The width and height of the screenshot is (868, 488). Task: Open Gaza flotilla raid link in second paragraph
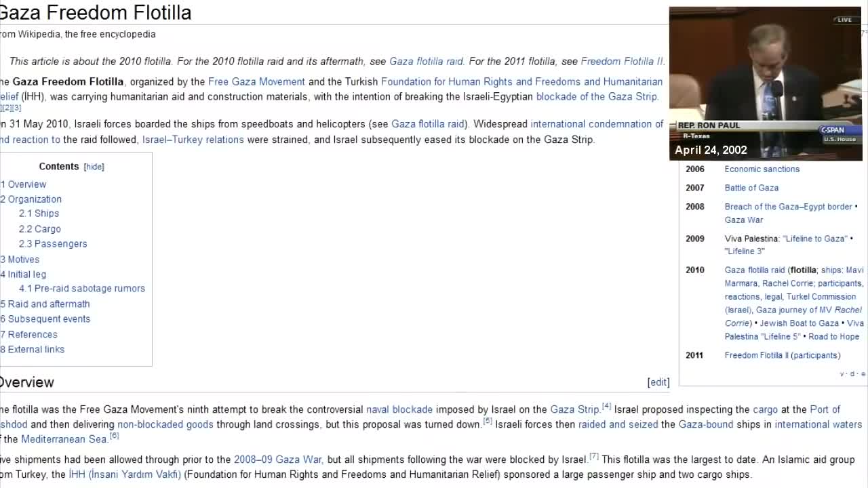click(428, 124)
